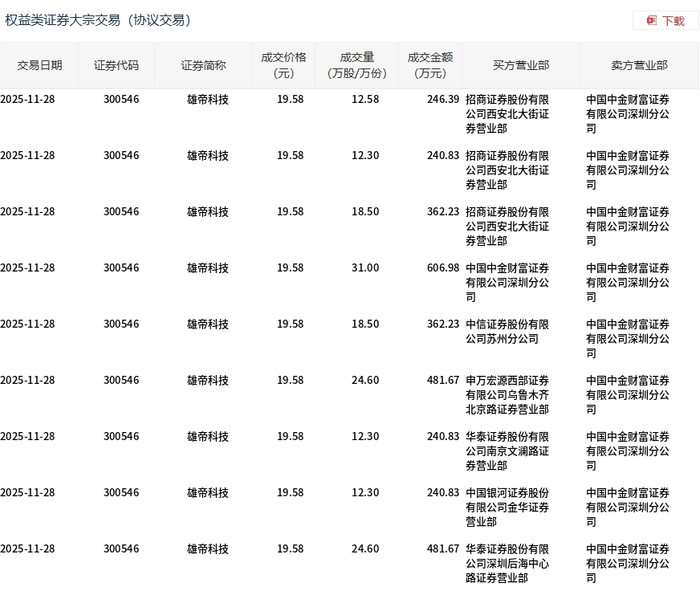
Task: Click the 证券代码 column header
Action: tap(116, 66)
